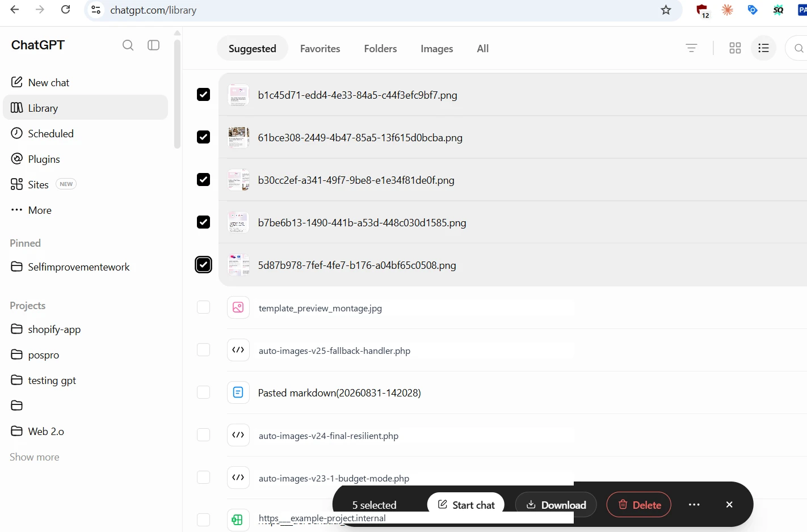Switch to the All tab
807x532 pixels.
click(483, 49)
